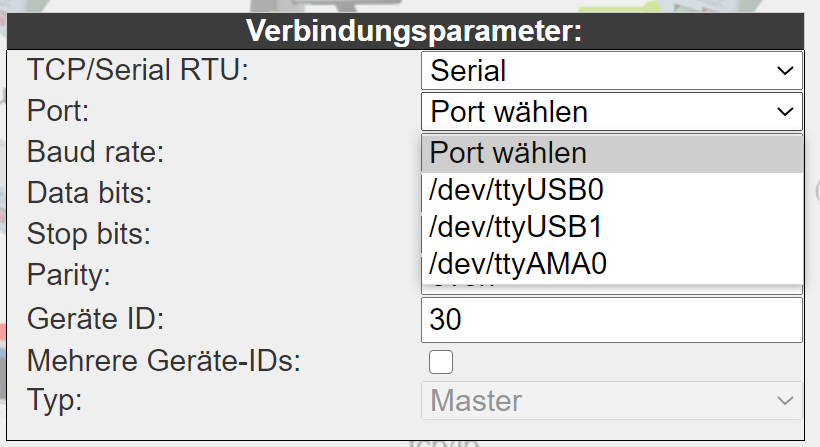Select /dev/ttyUSB0 from the port list
The height and width of the screenshot is (447, 820).
click(x=612, y=190)
